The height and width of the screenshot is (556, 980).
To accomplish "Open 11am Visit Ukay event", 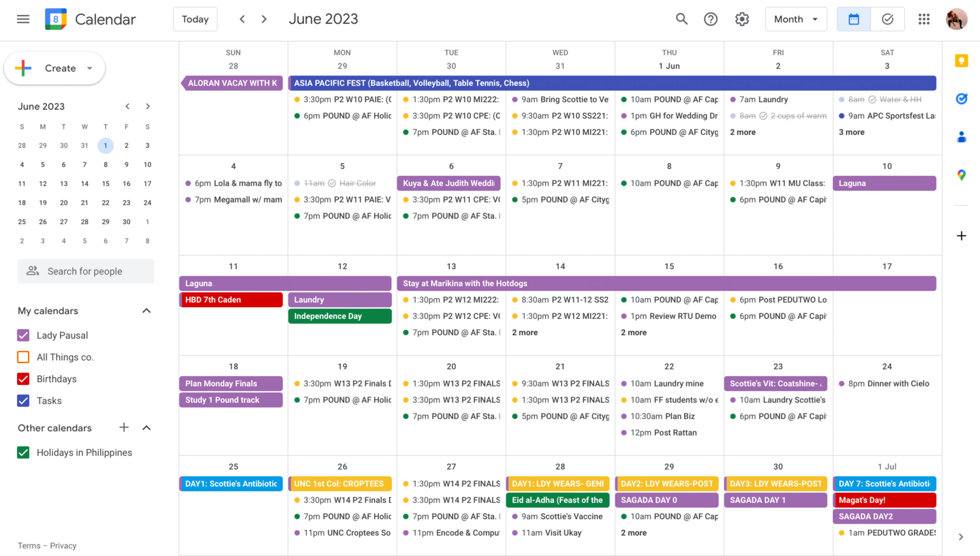I will click(558, 533).
